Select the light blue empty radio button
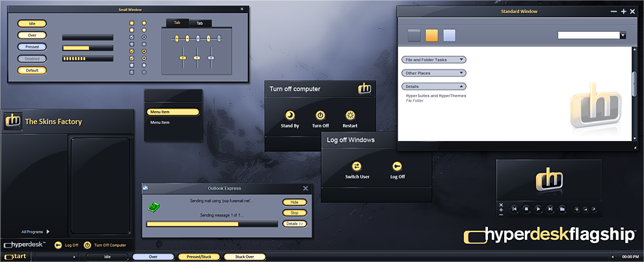This screenshot has height=262, width=644. [144, 65]
